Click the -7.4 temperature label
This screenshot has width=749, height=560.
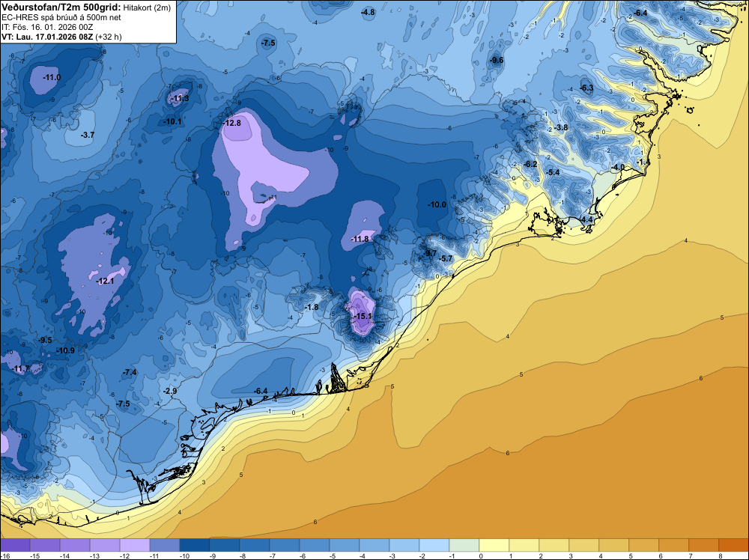tap(130, 372)
